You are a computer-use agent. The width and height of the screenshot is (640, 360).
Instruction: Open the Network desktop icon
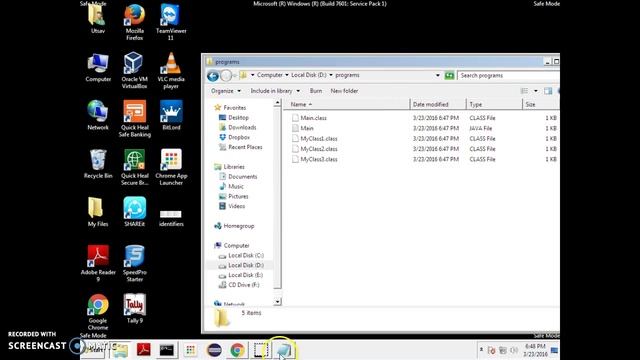point(98,116)
